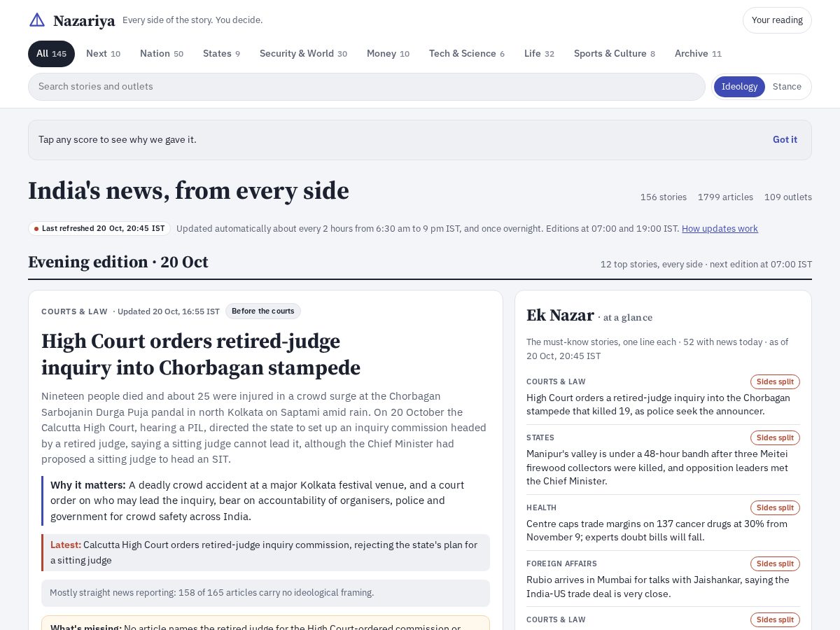This screenshot has height=630, width=840.
Task: Click the HEALTH category label
Action: [x=541, y=508]
